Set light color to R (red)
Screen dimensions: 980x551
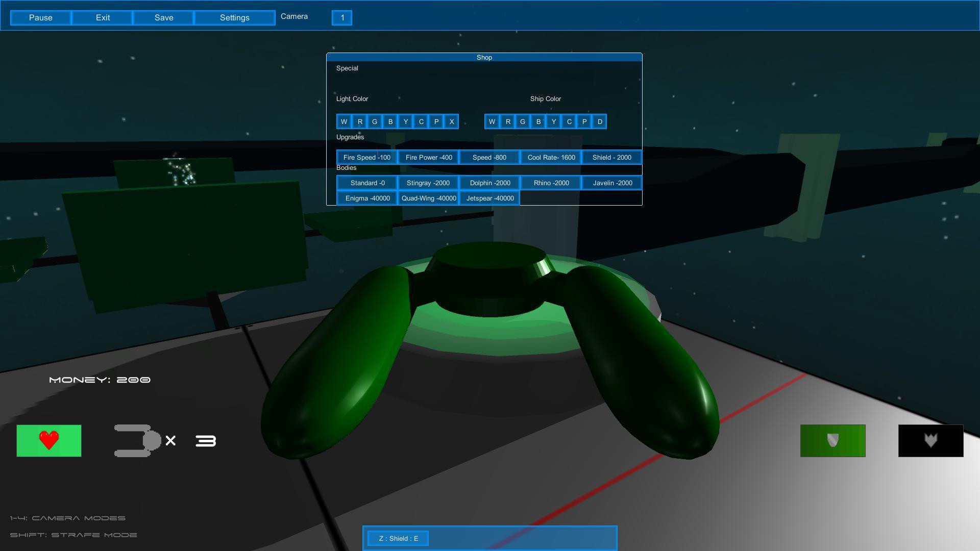click(360, 121)
